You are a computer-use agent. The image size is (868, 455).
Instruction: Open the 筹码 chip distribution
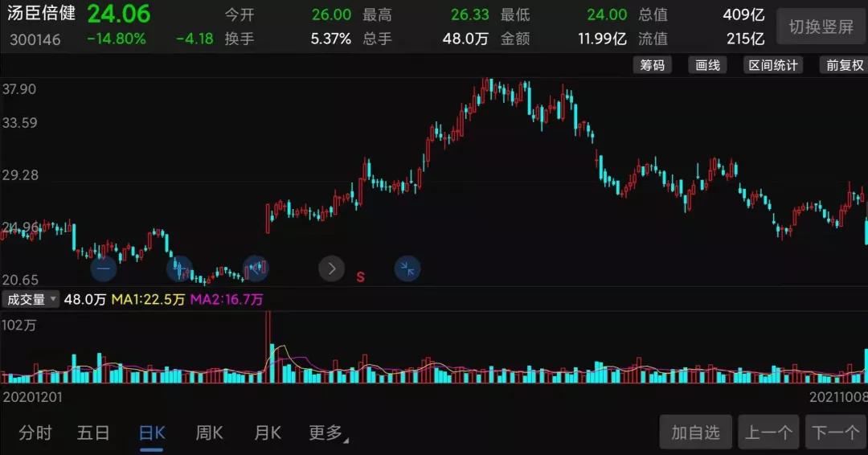[x=652, y=65]
